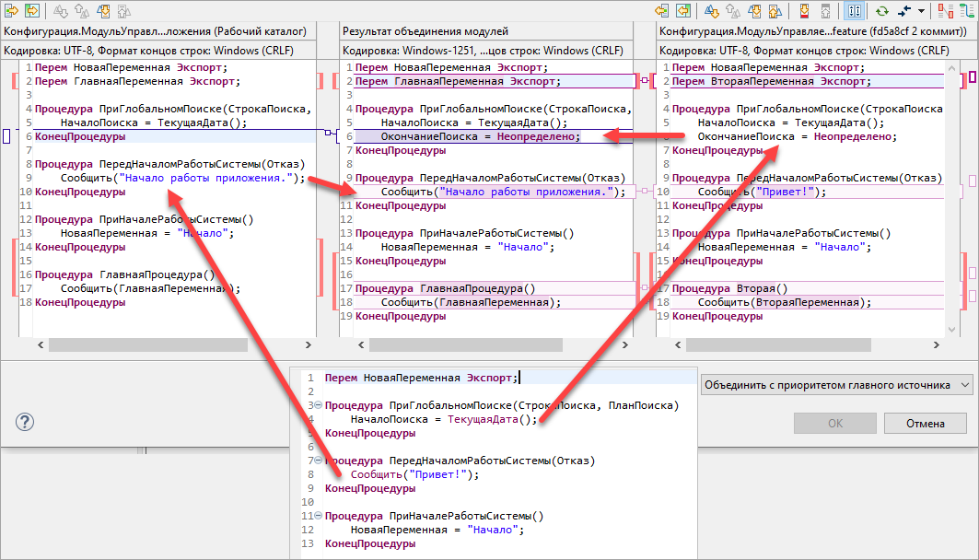Open the small arrow dropdown beside swap icon

pos(922,11)
